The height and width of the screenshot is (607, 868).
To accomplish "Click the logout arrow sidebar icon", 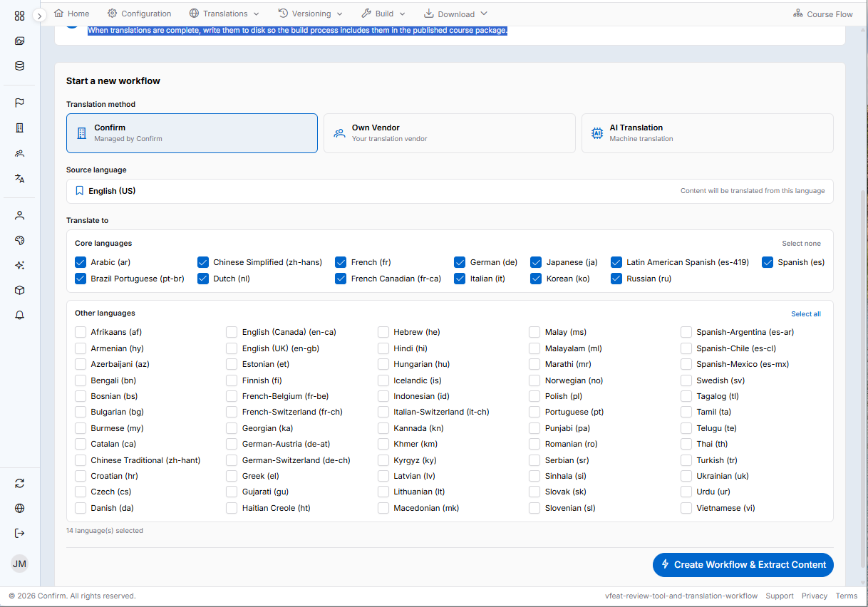I will [20, 533].
